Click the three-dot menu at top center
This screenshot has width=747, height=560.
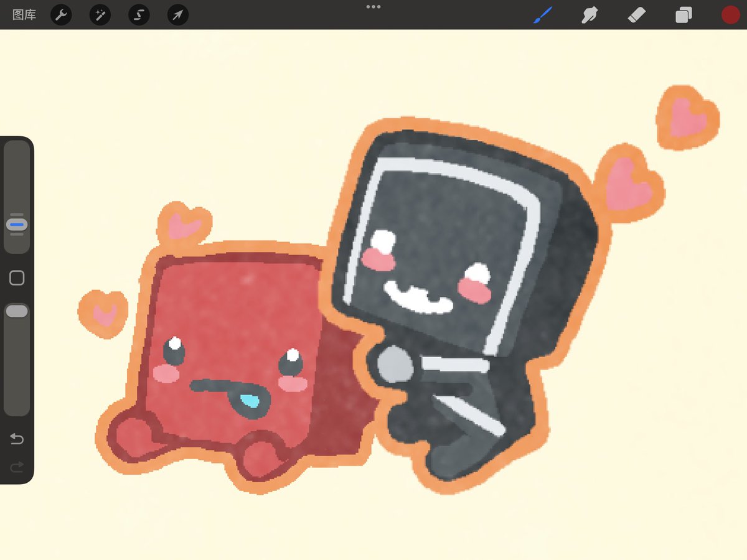click(374, 7)
